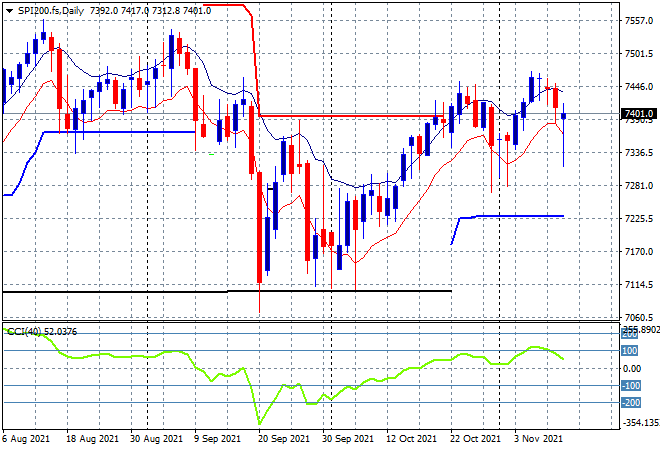Select the 30 Sep 2021 date label

[x=348, y=439]
